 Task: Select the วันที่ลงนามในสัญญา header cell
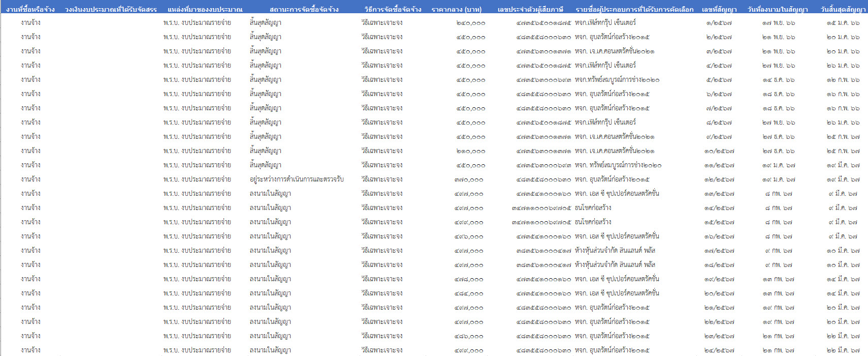(x=778, y=9)
